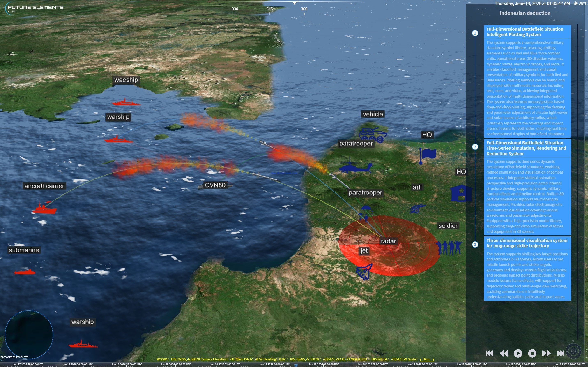Select the blue soldiers group icon
This screenshot has width=588, height=367.
click(x=449, y=247)
